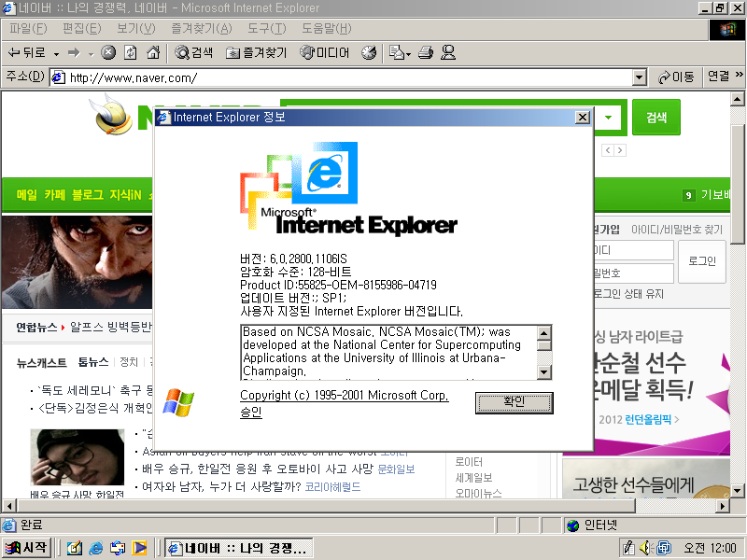This screenshot has width=747, height=560.
Task: Click the 네이버 taskbar window button
Action: pyautogui.click(x=239, y=548)
